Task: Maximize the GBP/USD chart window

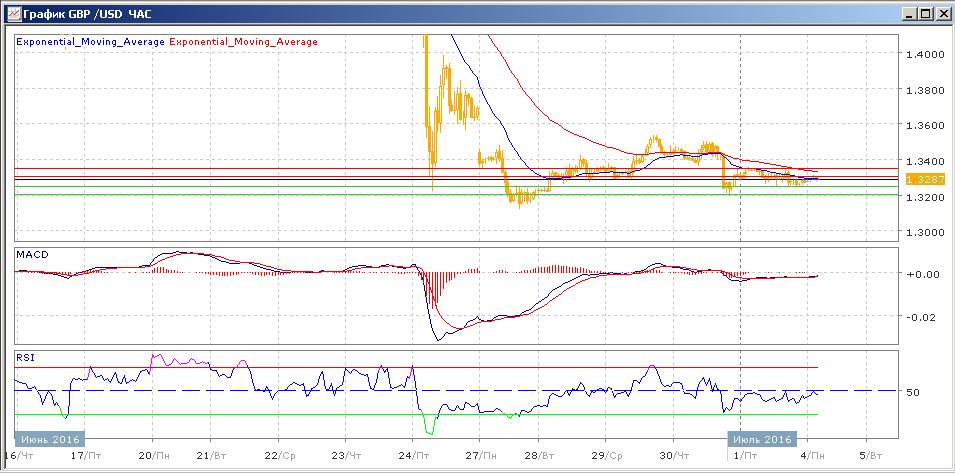Action: (x=924, y=14)
